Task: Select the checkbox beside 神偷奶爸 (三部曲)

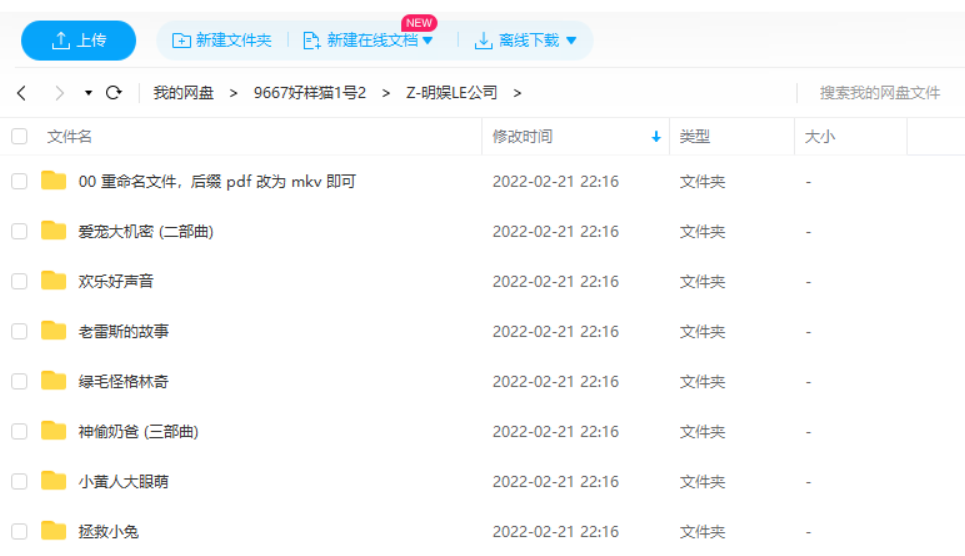Action: click(x=19, y=431)
